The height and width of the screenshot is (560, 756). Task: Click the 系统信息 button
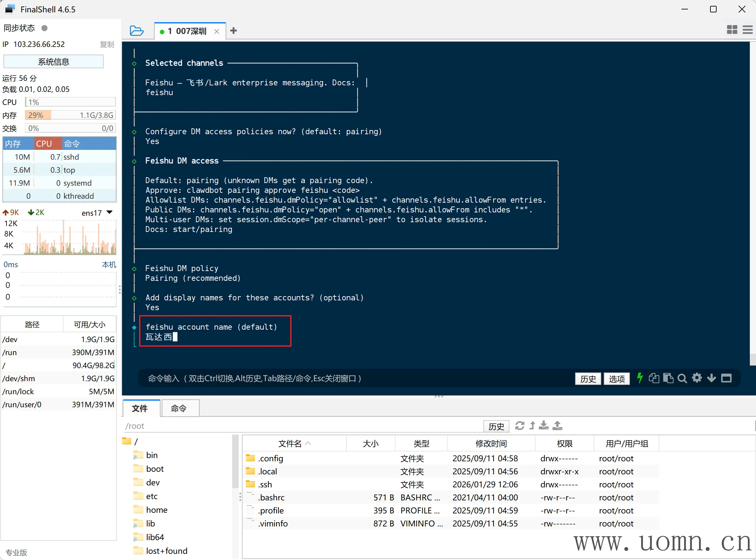53,62
